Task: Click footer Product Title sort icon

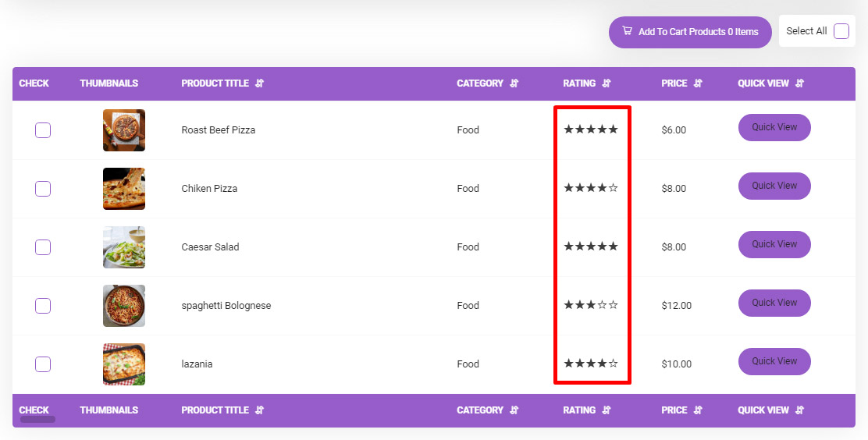Action: pyautogui.click(x=260, y=410)
